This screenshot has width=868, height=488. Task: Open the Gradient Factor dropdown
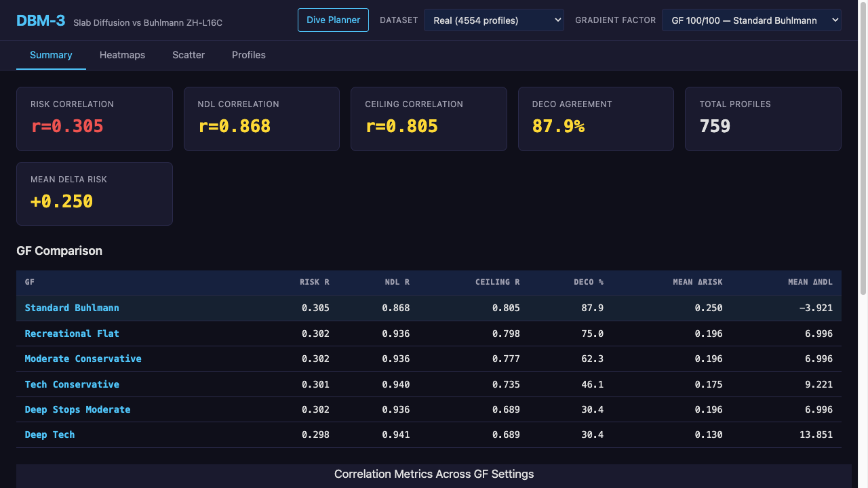[751, 20]
